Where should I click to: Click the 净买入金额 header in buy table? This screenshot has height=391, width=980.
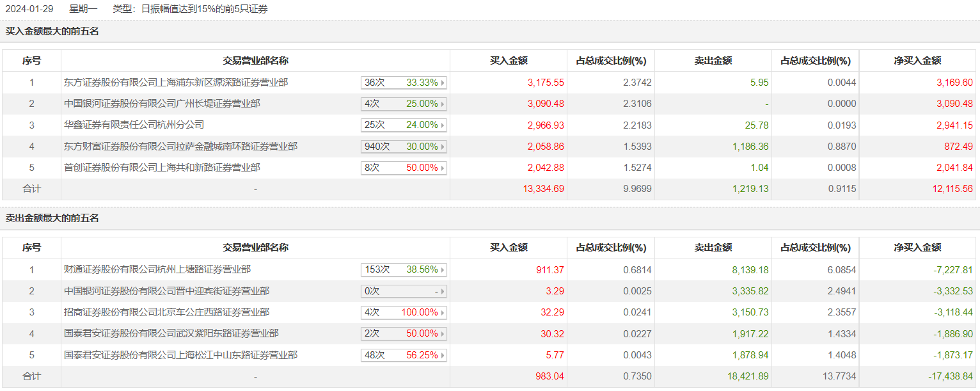[x=917, y=61]
